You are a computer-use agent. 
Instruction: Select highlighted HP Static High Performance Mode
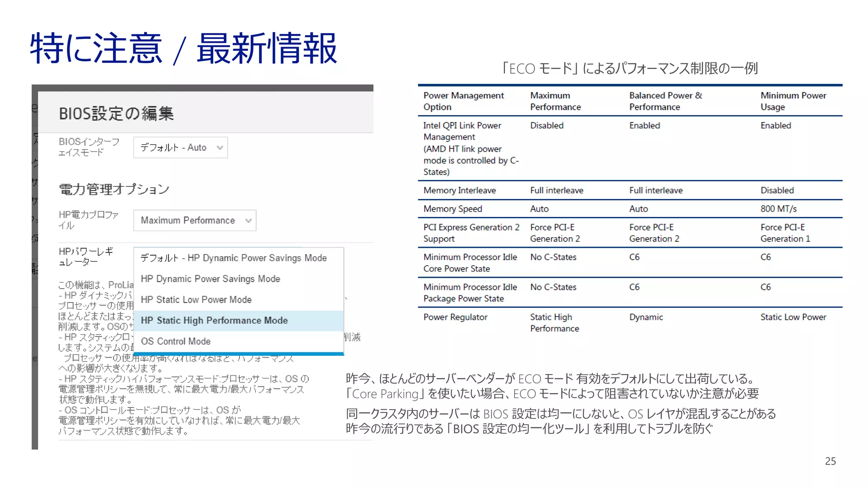[x=214, y=320]
